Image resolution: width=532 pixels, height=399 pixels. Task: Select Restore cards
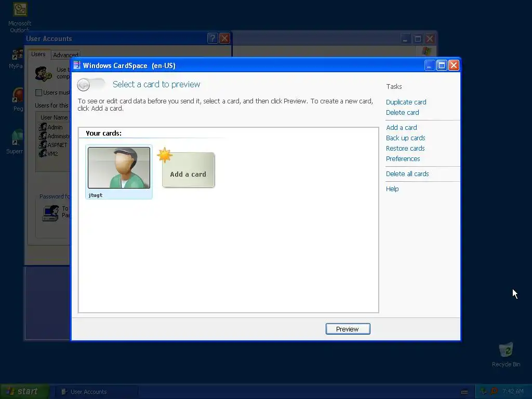click(x=405, y=149)
